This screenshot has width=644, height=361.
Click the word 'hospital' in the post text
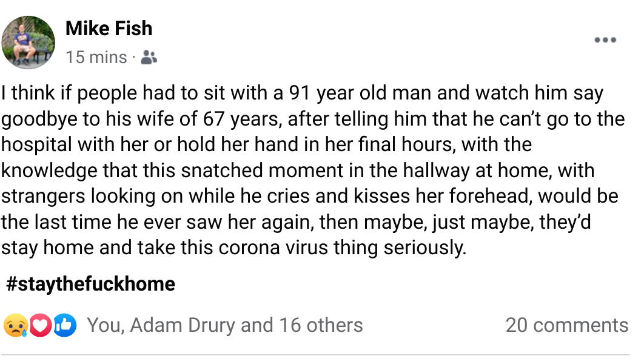[36, 145]
